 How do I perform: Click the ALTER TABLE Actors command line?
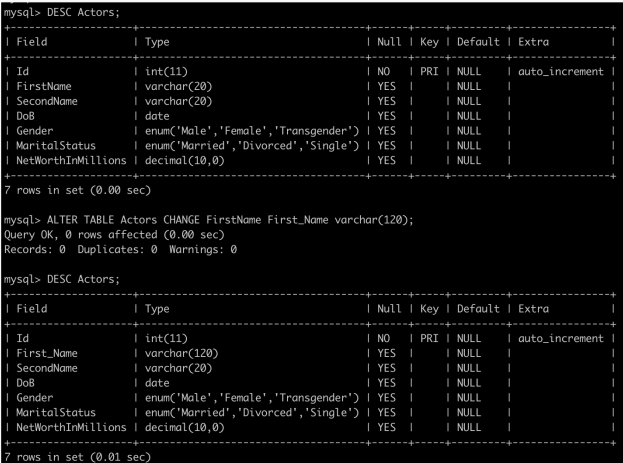click(209, 220)
